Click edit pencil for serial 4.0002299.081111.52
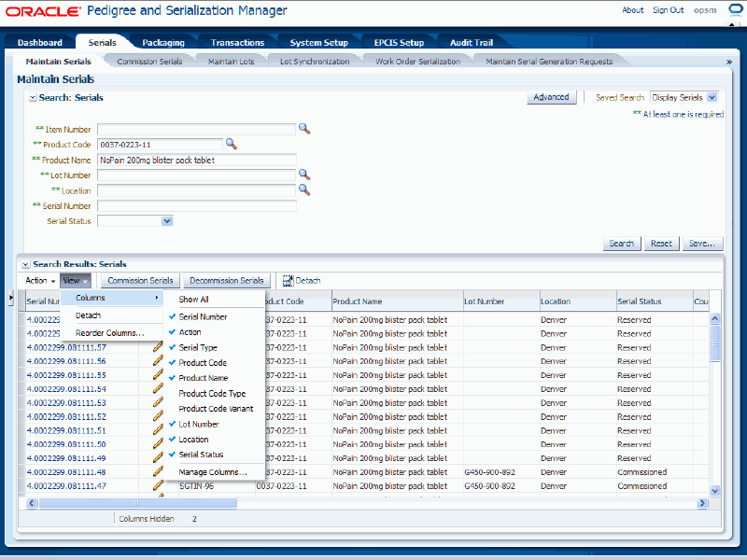 (158, 416)
